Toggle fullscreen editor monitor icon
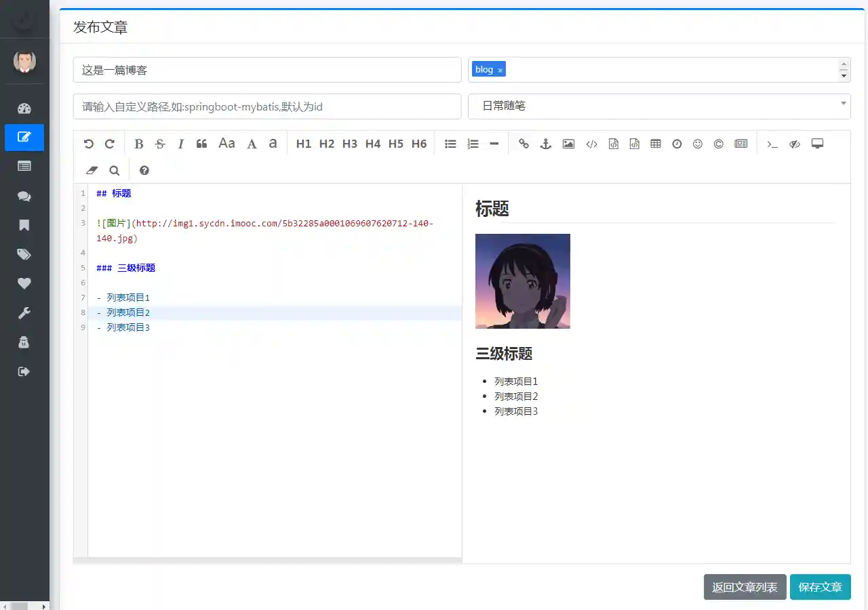This screenshot has height=610, width=868. click(x=817, y=144)
